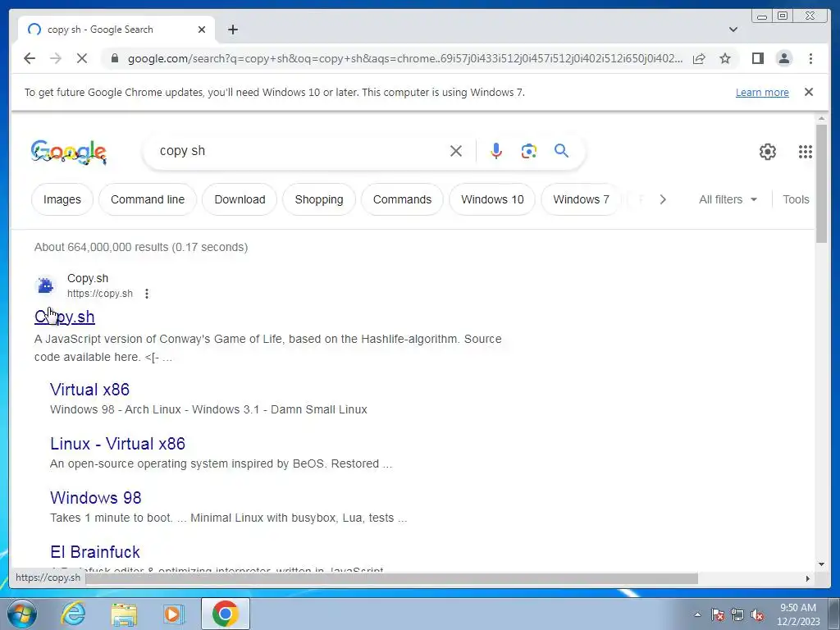Open Action Center flag icon
This screenshot has height=630, width=840.
click(x=718, y=614)
